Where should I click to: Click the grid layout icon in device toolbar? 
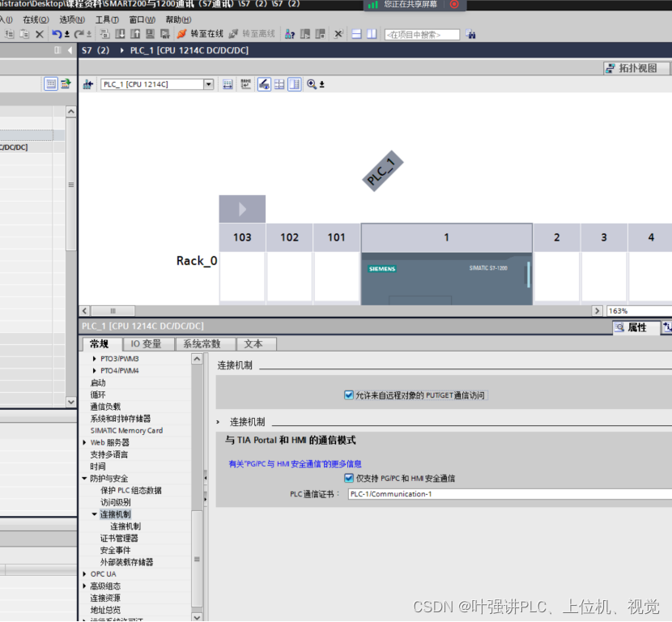point(279,84)
